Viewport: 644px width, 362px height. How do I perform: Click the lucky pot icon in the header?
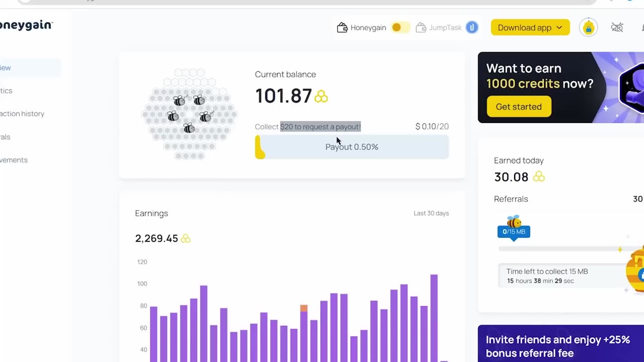pos(589,28)
